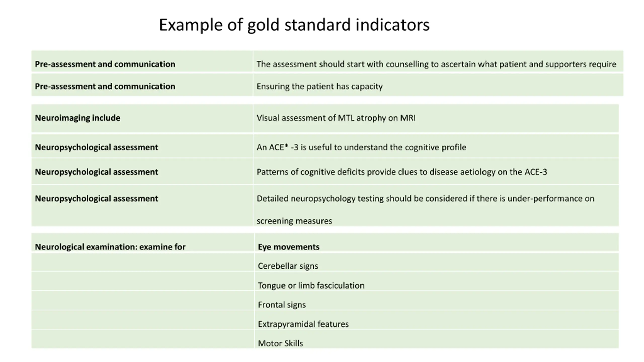The height and width of the screenshot is (362, 644).
Task: Select the Pre-assessment label beside the capacity row
Action: coord(105,86)
